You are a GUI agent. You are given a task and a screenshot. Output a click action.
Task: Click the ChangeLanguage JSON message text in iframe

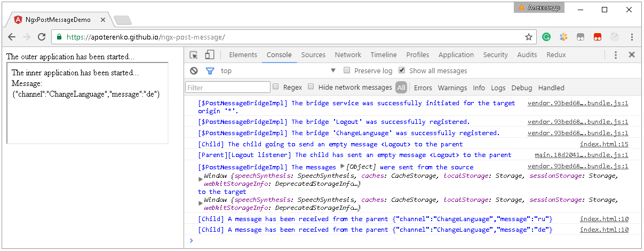pyautogui.click(x=86, y=94)
